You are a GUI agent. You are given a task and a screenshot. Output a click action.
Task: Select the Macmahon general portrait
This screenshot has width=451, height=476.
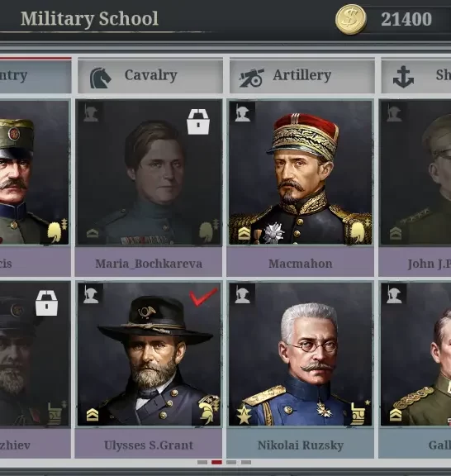(x=301, y=173)
